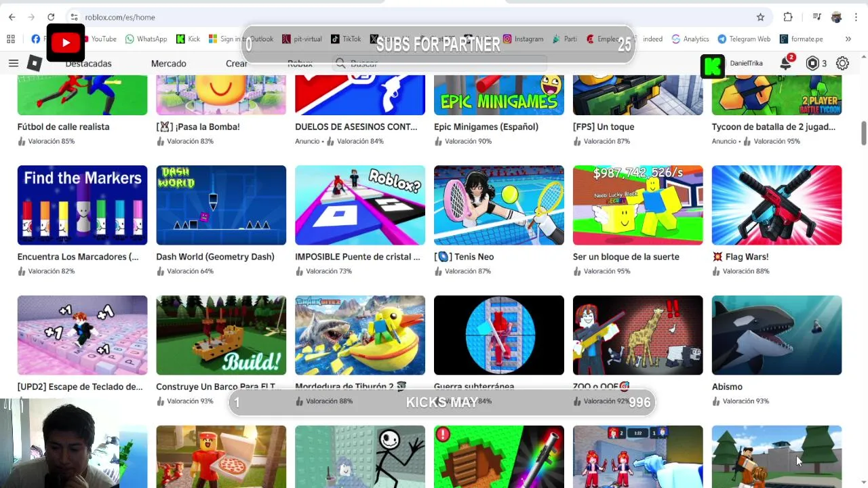This screenshot has height=488, width=868.
Task: Open the pit-virtual bookmark
Action: click(302, 39)
